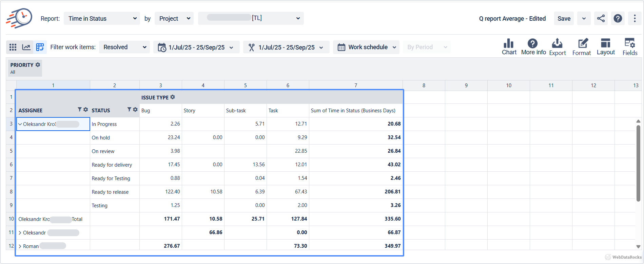This screenshot has width=644, height=264.
Task: Select the Bug column header
Action: (x=161, y=111)
